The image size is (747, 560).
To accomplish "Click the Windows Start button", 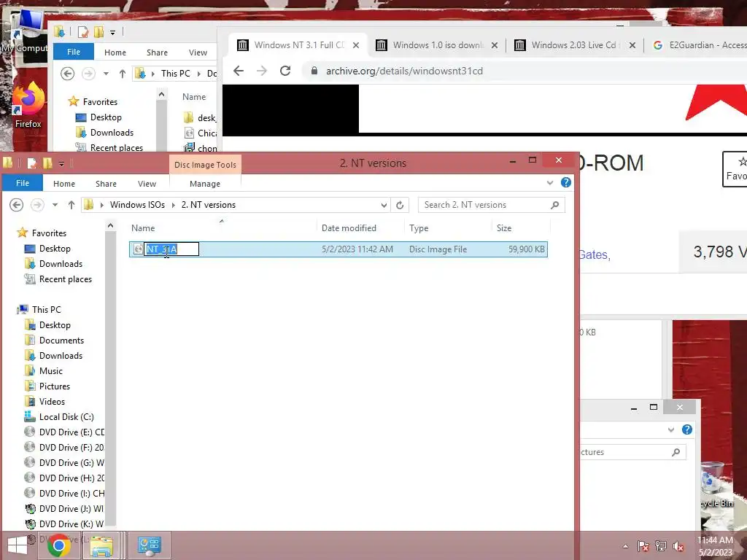I will click(x=18, y=545).
